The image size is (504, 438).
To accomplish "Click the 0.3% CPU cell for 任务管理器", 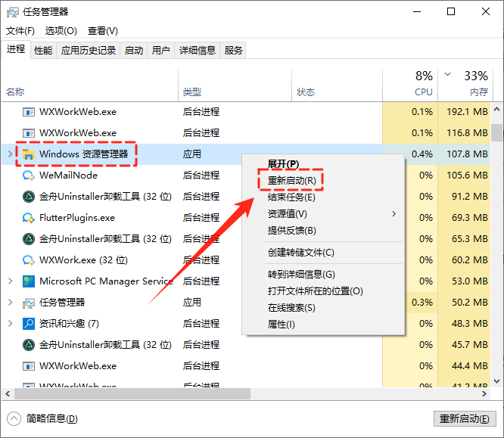I will [422, 303].
